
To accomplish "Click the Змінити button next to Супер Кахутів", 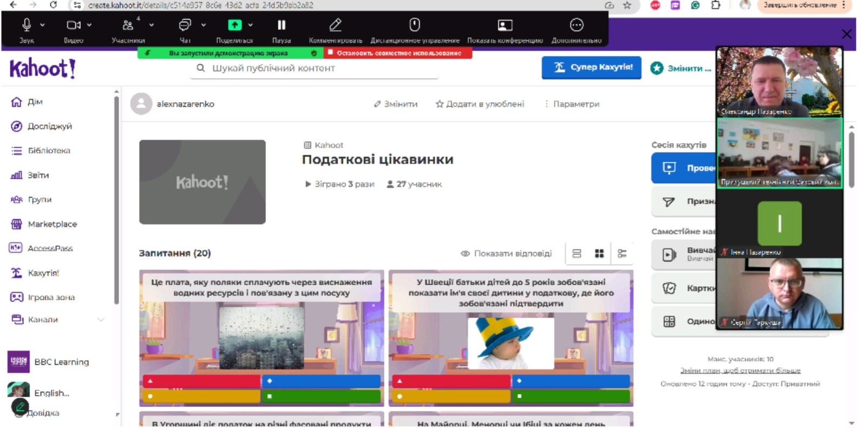I will coord(681,69).
